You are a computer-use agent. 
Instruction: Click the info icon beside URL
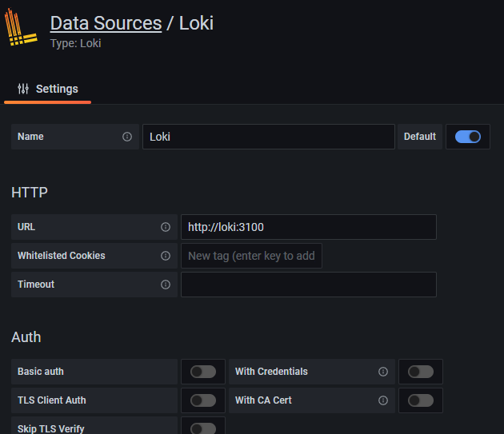166,227
